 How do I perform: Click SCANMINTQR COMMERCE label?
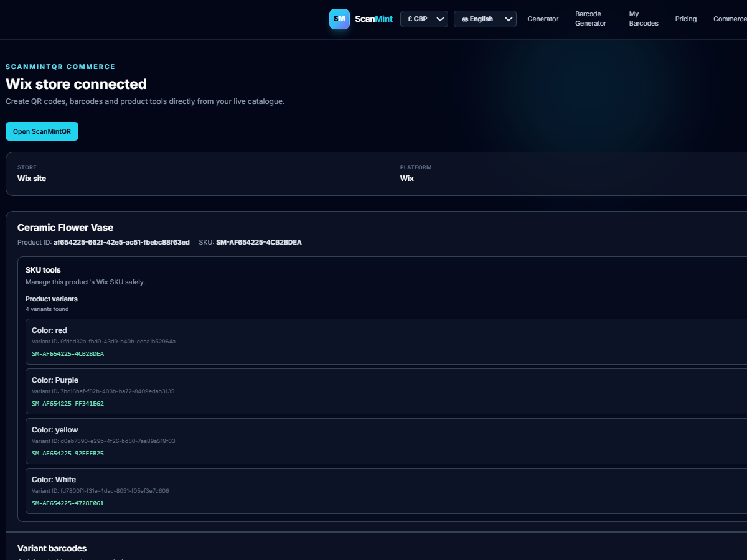[x=60, y=67]
